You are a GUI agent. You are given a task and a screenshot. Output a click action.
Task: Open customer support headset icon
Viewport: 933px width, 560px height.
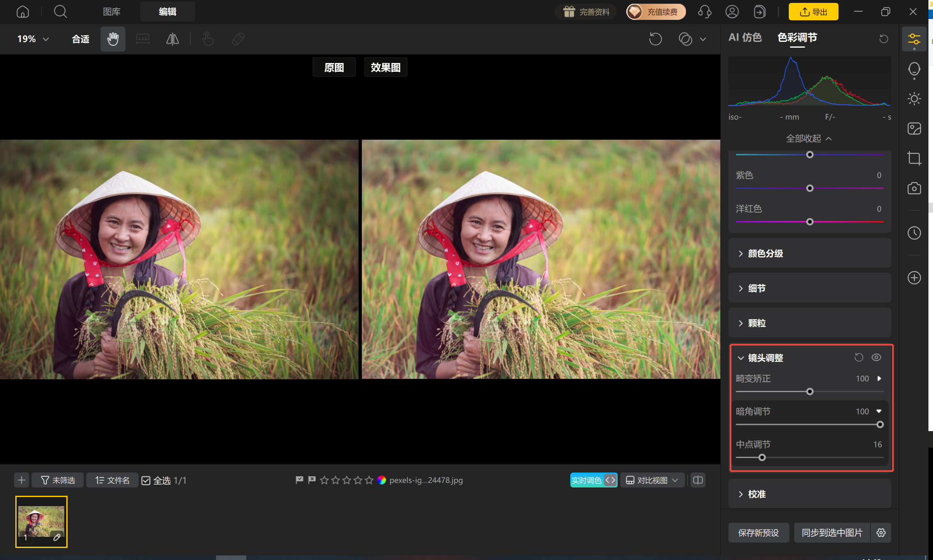click(x=705, y=12)
